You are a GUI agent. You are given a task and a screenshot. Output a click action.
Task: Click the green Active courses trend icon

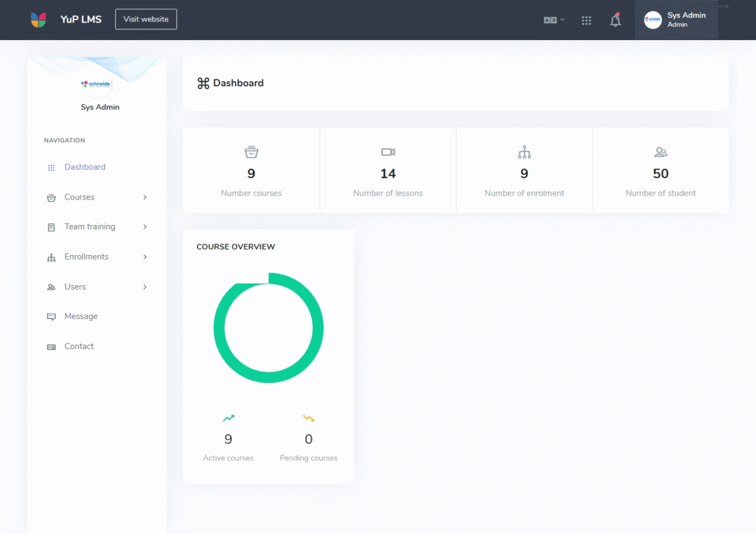228,419
